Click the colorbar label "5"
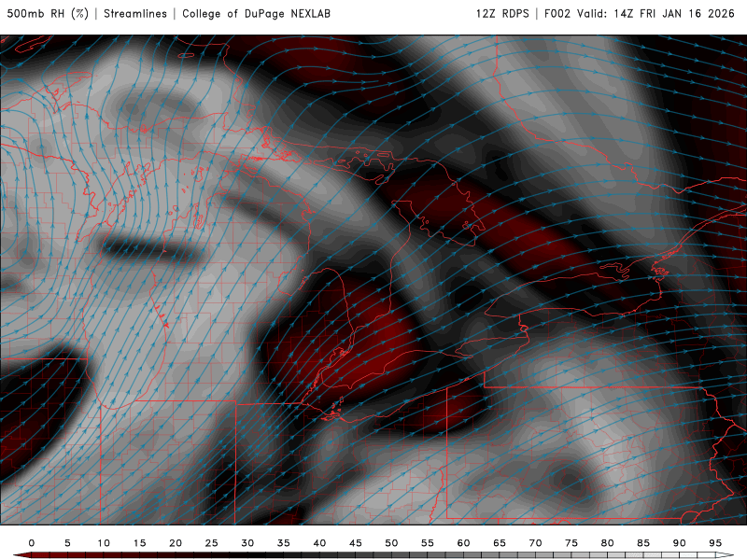Screen dimensions: 747x560 coord(67,543)
